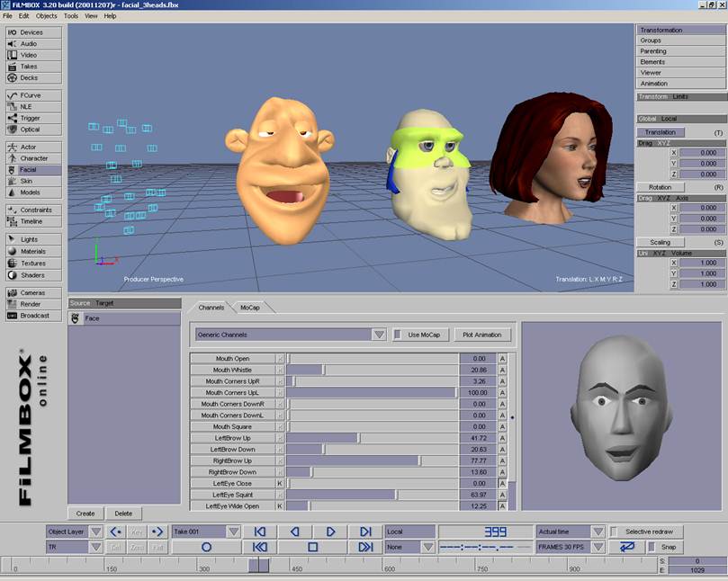Toggle the A button for RightBrow Up
Screen dimensions: 728x581
(502, 460)
